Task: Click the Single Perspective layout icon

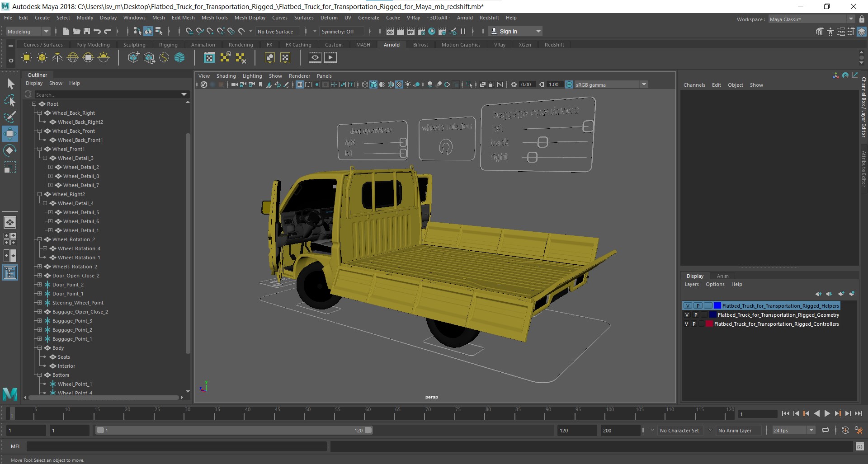Action: tap(10, 222)
